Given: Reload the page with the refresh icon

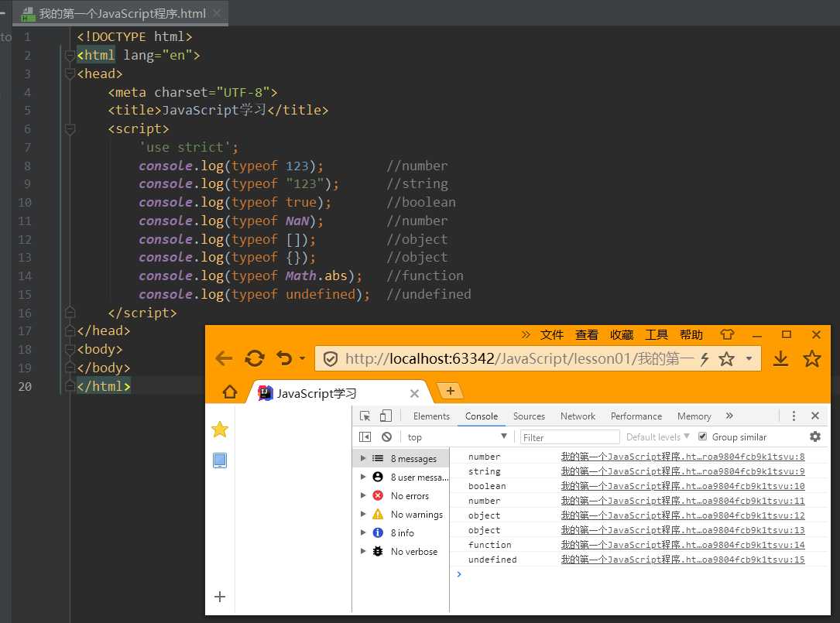Looking at the screenshot, I should coord(255,358).
